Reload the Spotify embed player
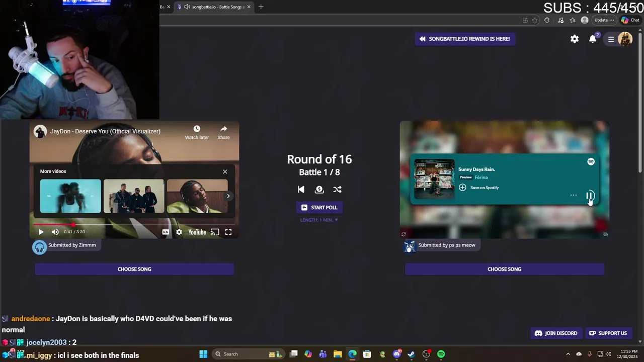This screenshot has width=644, height=362. [x=404, y=234]
